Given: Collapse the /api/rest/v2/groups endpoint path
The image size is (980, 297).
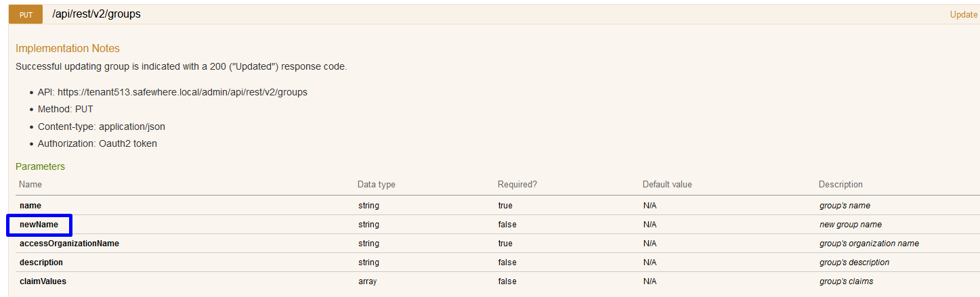Looking at the screenshot, I should (x=96, y=14).
